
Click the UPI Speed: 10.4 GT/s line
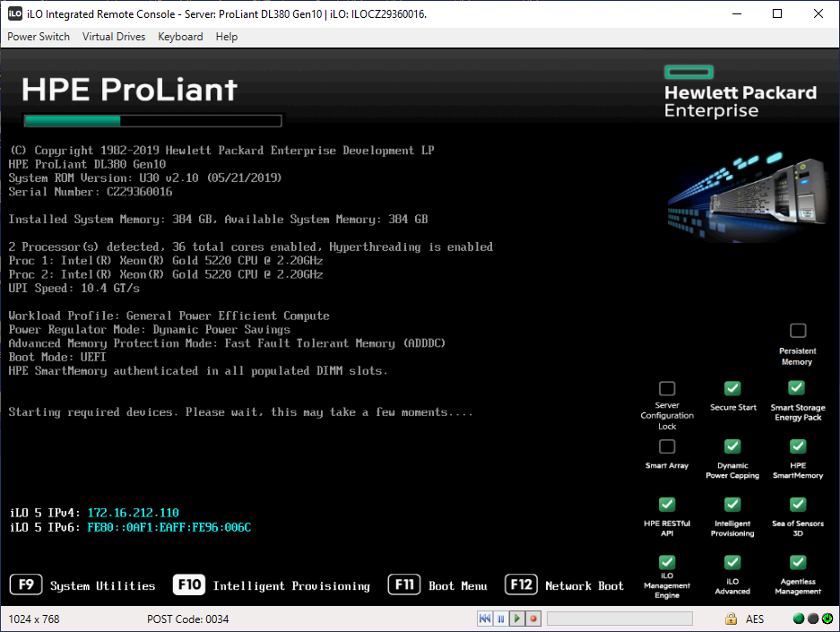pyautogui.click(x=74, y=288)
